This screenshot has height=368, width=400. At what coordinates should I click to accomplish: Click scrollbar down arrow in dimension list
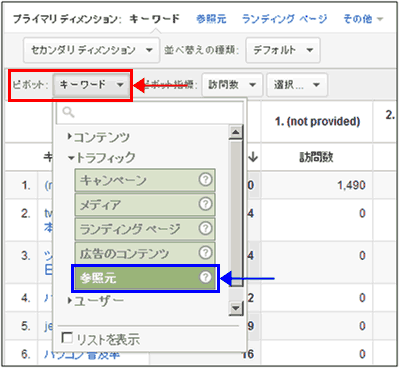click(x=236, y=308)
